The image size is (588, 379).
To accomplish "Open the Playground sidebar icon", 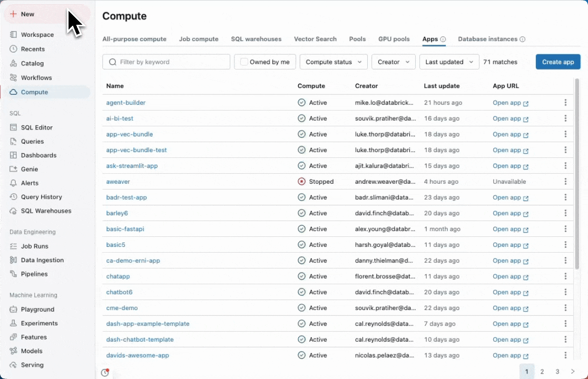I will (14, 310).
